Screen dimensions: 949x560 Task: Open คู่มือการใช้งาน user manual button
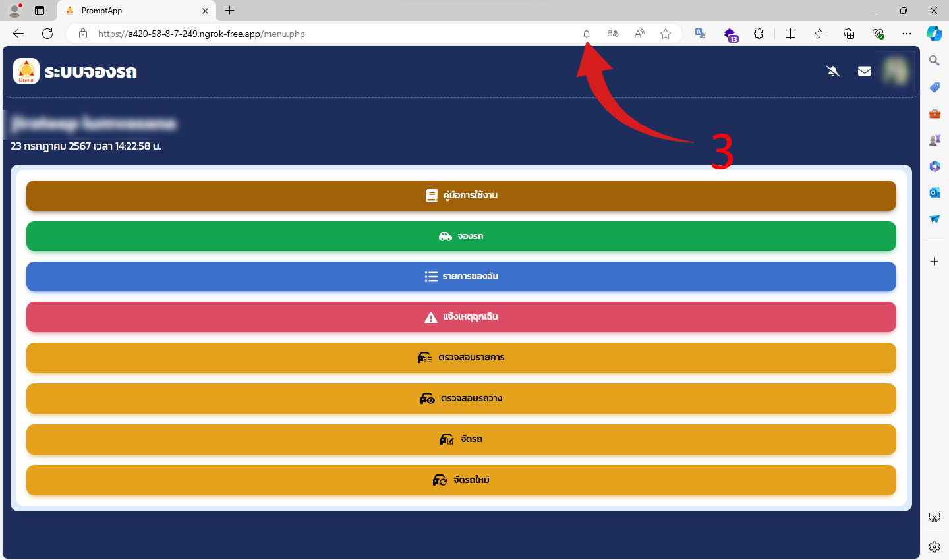pos(461,196)
